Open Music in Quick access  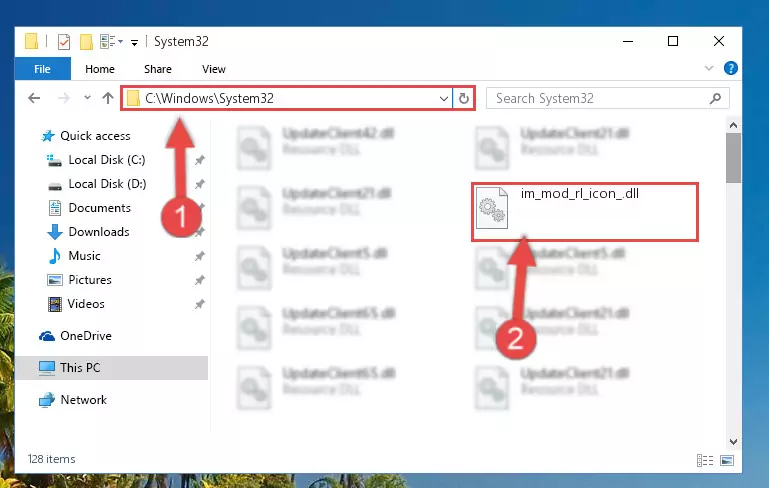[x=84, y=256]
